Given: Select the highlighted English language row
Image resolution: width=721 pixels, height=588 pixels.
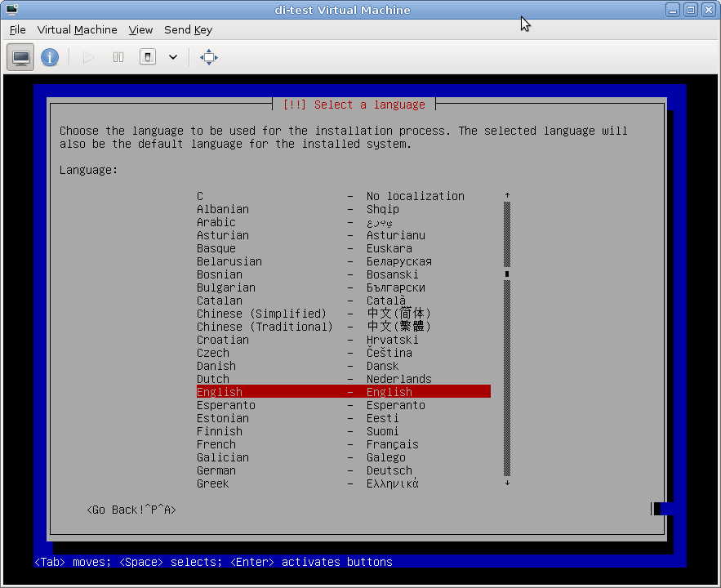Looking at the screenshot, I should pyautogui.click(x=344, y=392).
